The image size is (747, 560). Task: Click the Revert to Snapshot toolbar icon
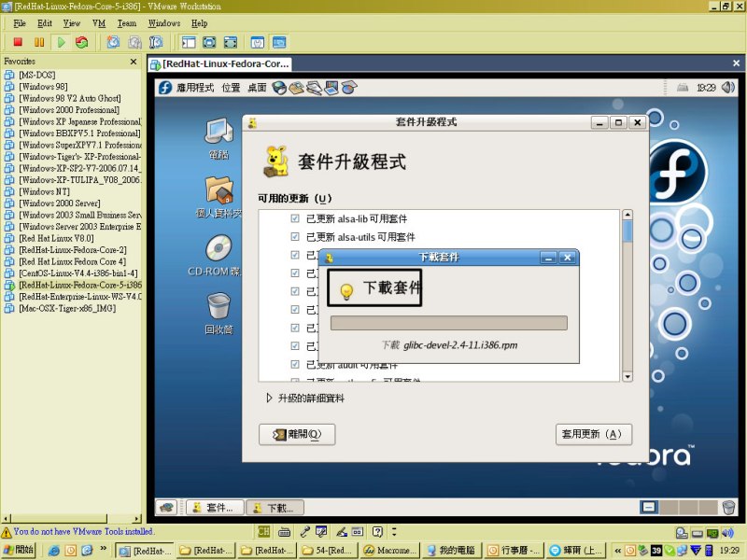point(134,42)
